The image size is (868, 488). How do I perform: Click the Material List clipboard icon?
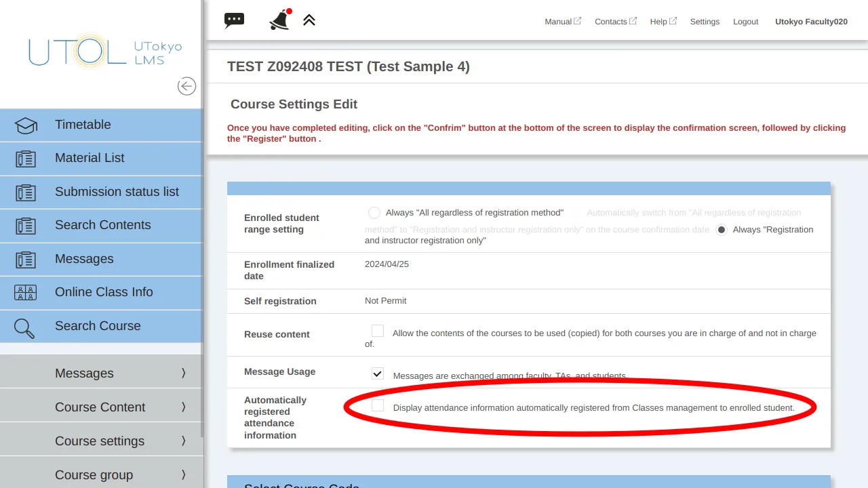[x=26, y=159]
